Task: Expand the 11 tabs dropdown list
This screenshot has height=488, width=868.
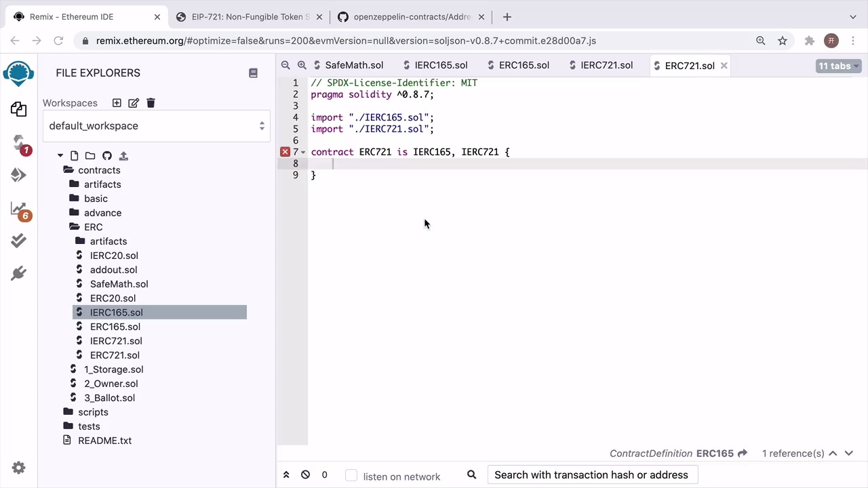Action: click(838, 66)
